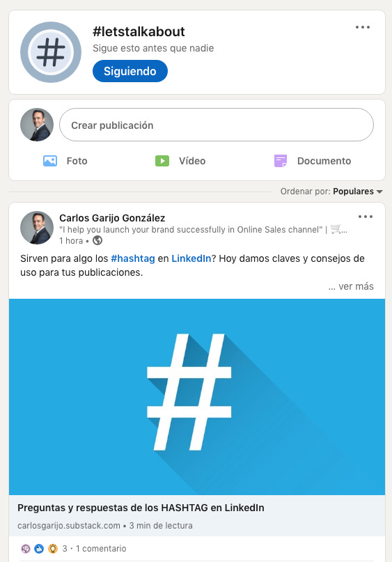The image size is (392, 562).
Task: Open the three-dots menu on Carlos's post
Action: [x=365, y=217]
